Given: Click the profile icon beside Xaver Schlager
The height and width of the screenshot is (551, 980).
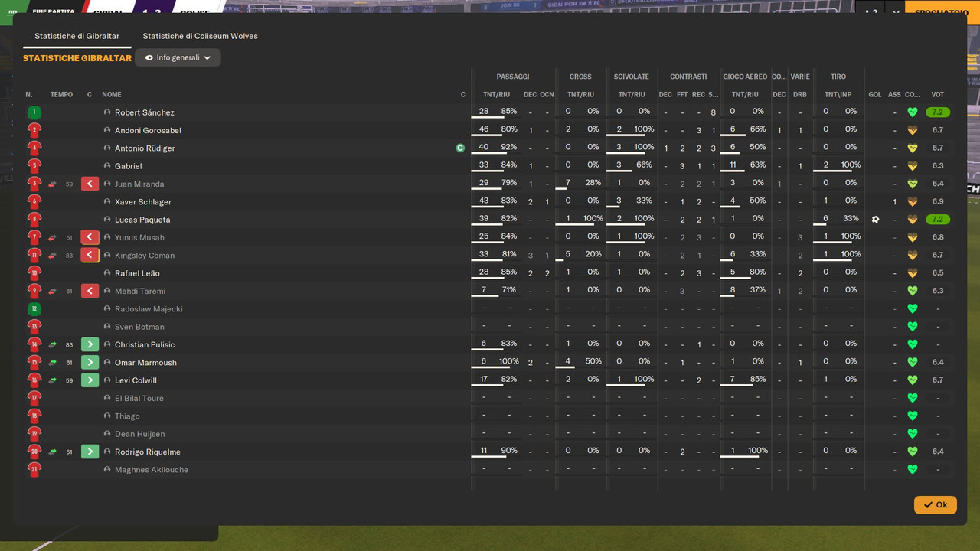Looking at the screenshot, I should click(x=107, y=201).
